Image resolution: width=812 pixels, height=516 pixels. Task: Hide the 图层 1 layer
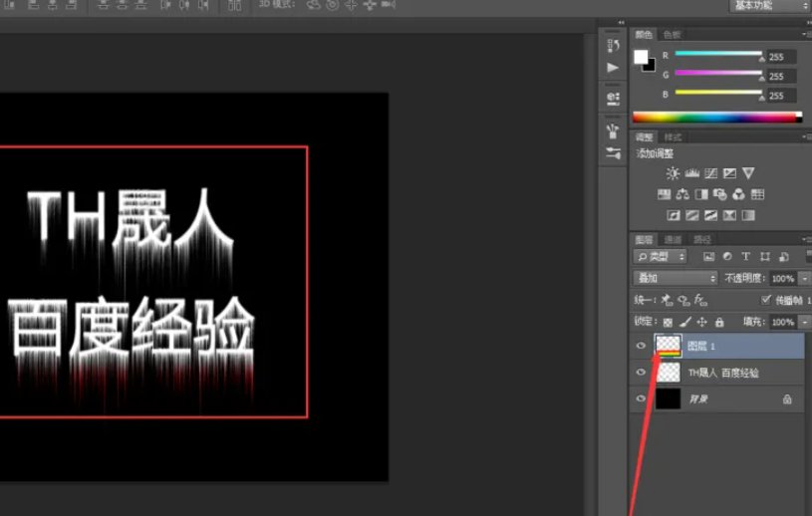tap(641, 346)
